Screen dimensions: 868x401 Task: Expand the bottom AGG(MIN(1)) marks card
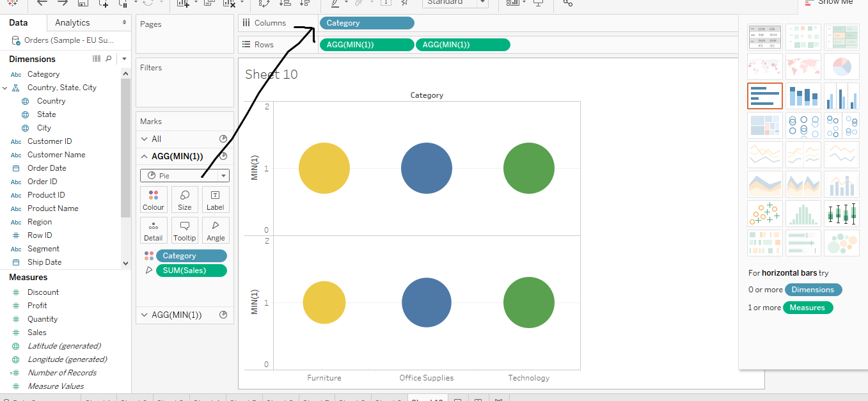pyautogui.click(x=145, y=315)
